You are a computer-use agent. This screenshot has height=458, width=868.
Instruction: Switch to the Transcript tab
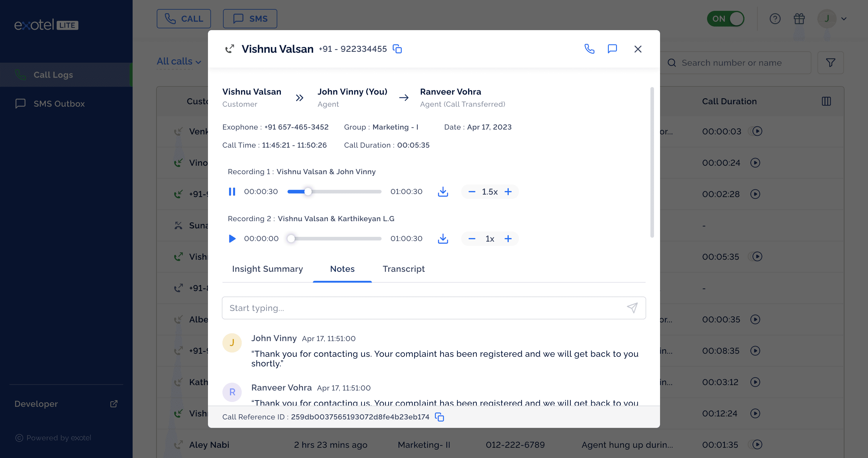[x=404, y=269]
